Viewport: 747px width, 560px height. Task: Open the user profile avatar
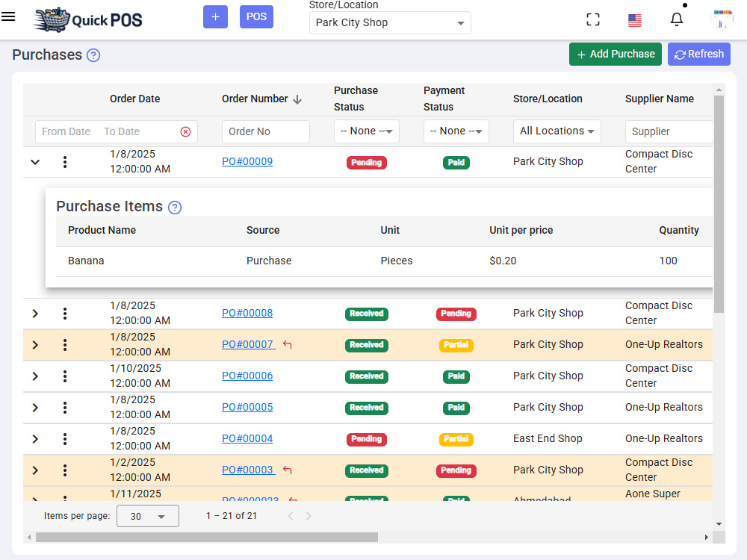pyautogui.click(x=722, y=19)
